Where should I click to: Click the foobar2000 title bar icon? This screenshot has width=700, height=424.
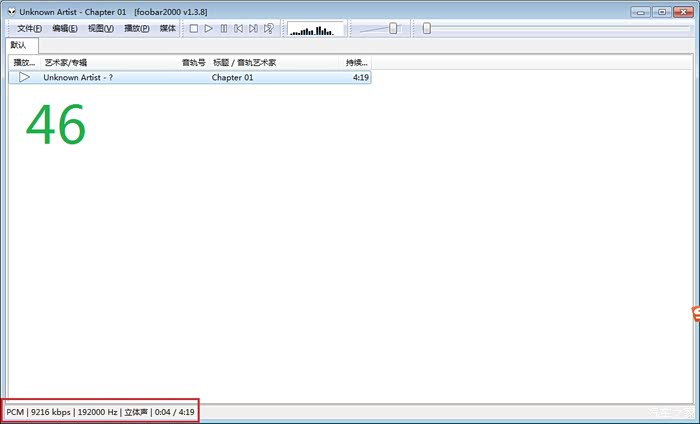coord(10,11)
